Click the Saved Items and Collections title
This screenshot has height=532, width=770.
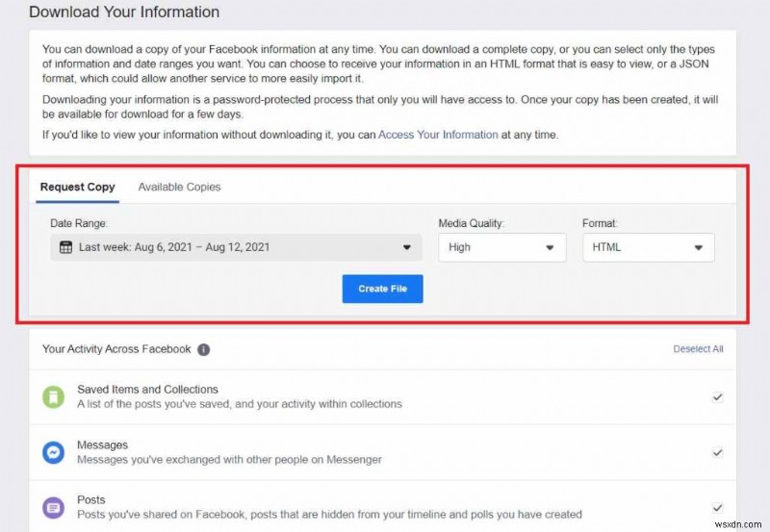click(x=147, y=390)
